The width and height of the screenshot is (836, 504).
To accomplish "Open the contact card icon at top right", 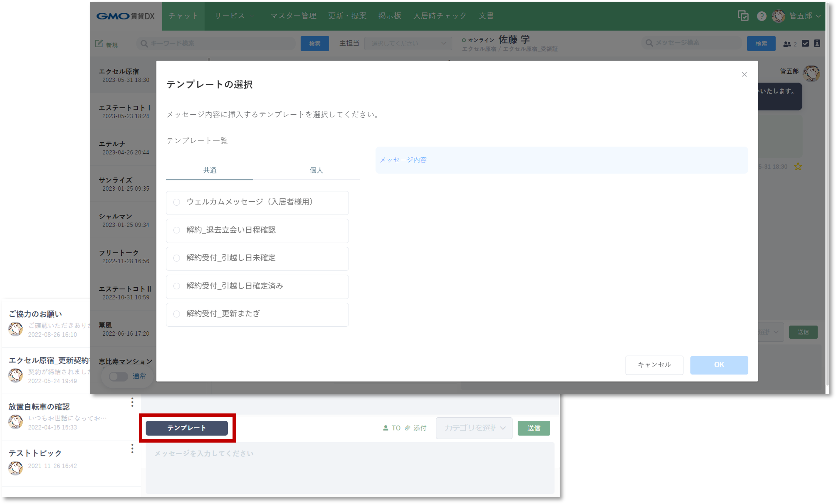I will coord(817,43).
